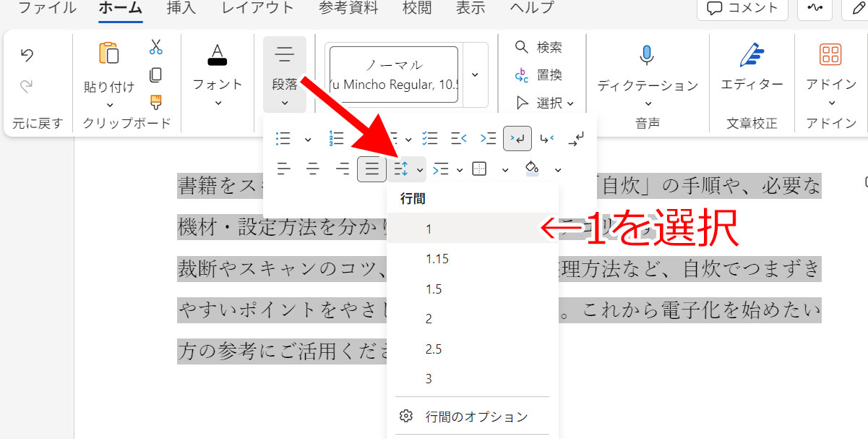Toggle justify alignment
868x439 pixels.
coord(372,169)
